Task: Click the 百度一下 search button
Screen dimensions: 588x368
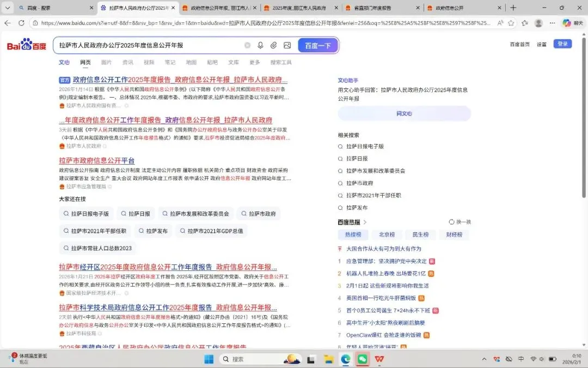Action: point(318,45)
